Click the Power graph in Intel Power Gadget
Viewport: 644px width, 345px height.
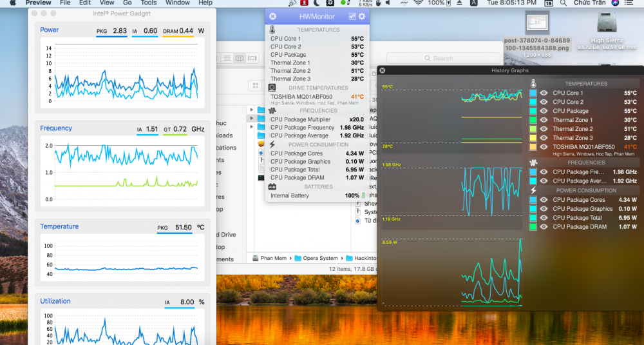click(122, 73)
